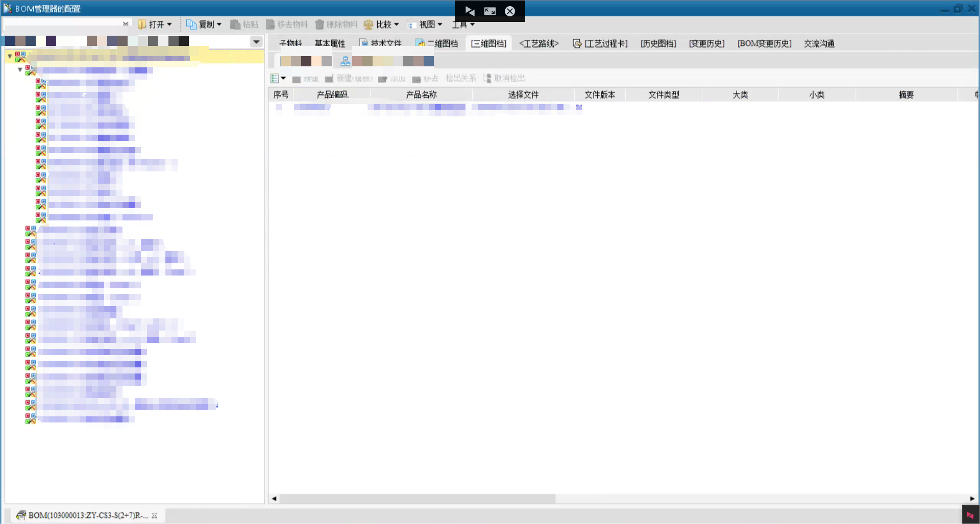Image resolution: width=980 pixels, height=524 pixels.
Task: Open the 工具 (Tools) dropdown menu
Action: (x=463, y=24)
